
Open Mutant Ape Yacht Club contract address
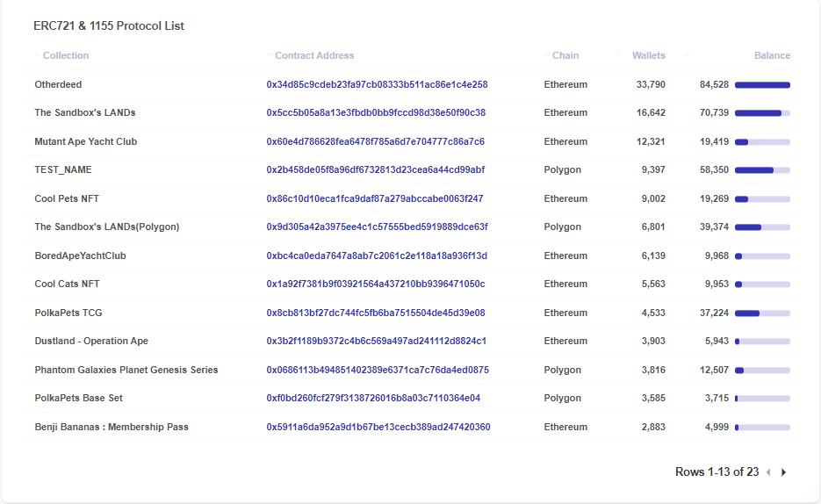coord(376,141)
